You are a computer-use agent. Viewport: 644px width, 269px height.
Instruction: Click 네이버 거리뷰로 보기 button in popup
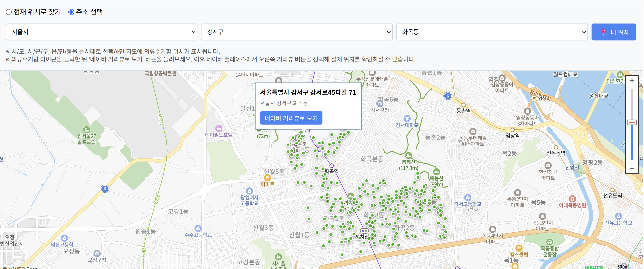(291, 118)
